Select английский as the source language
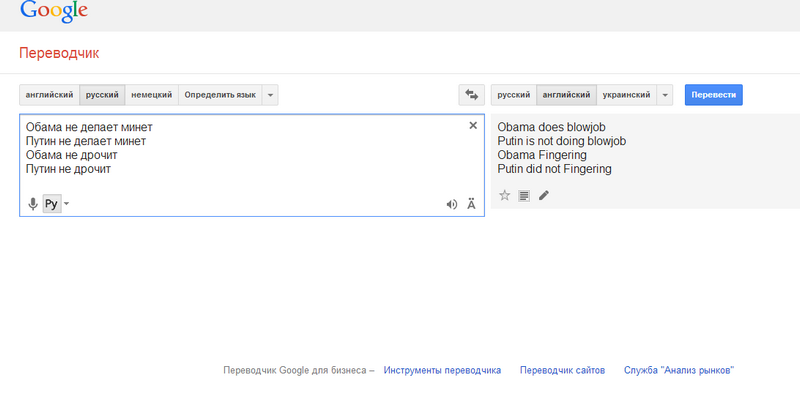 click(x=49, y=95)
